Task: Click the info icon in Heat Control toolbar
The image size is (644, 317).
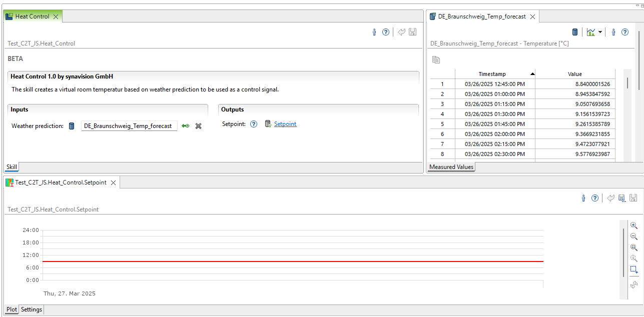Action: pos(374,32)
